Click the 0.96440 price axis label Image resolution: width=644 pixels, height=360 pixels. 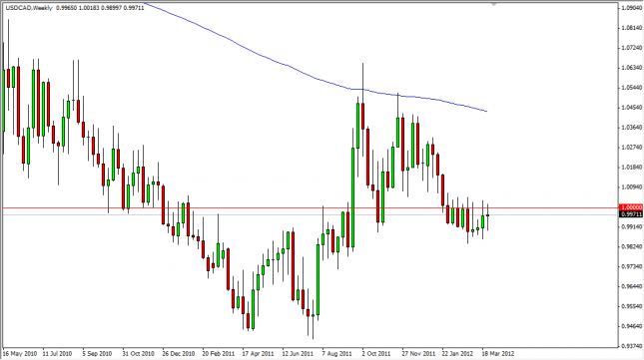pyautogui.click(x=632, y=286)
